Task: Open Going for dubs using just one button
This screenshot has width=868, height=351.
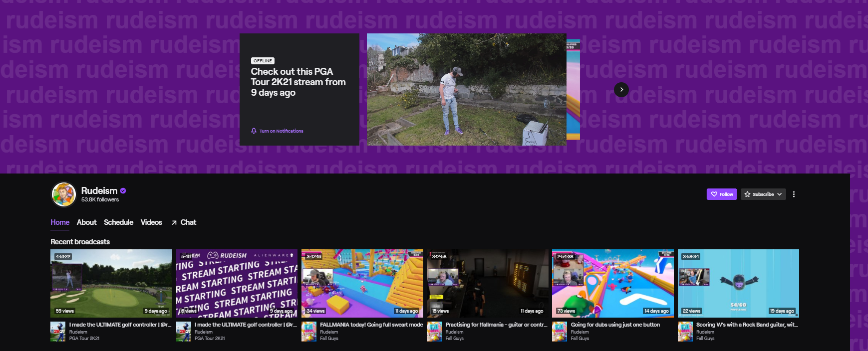Action: 615,325
